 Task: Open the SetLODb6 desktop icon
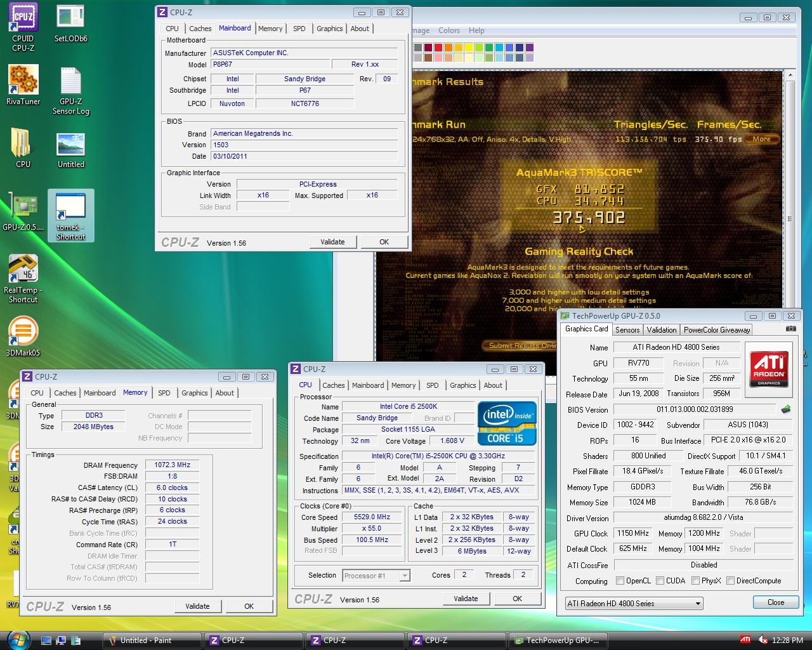pyautogui.click(x=70, y=24)
